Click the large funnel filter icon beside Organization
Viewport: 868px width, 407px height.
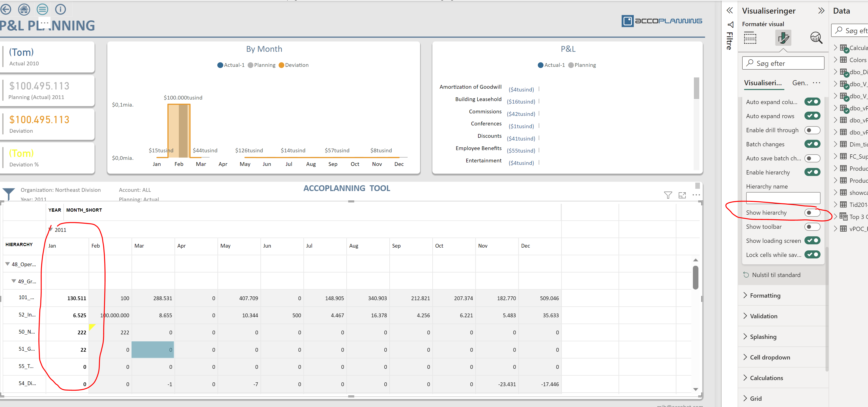click(9, 194)
